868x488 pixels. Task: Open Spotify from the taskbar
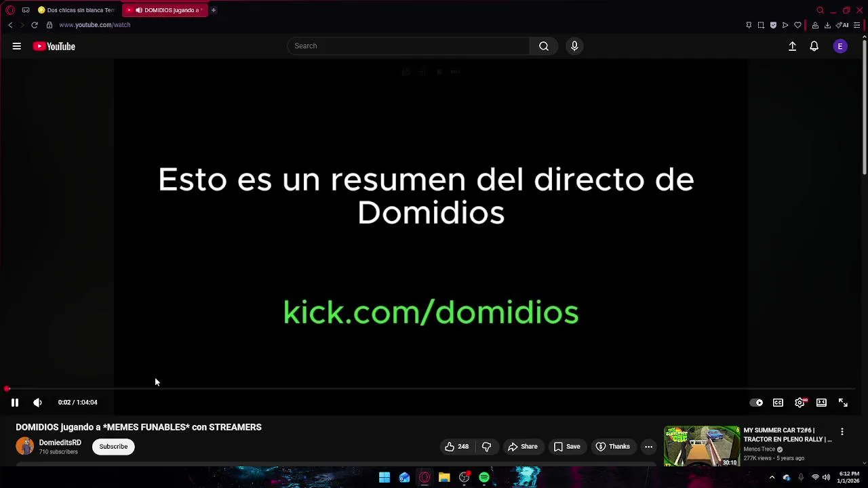(484, 478)
